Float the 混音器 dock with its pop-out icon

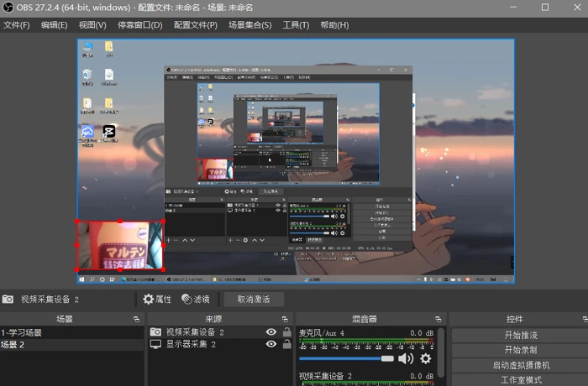point(438,320)
